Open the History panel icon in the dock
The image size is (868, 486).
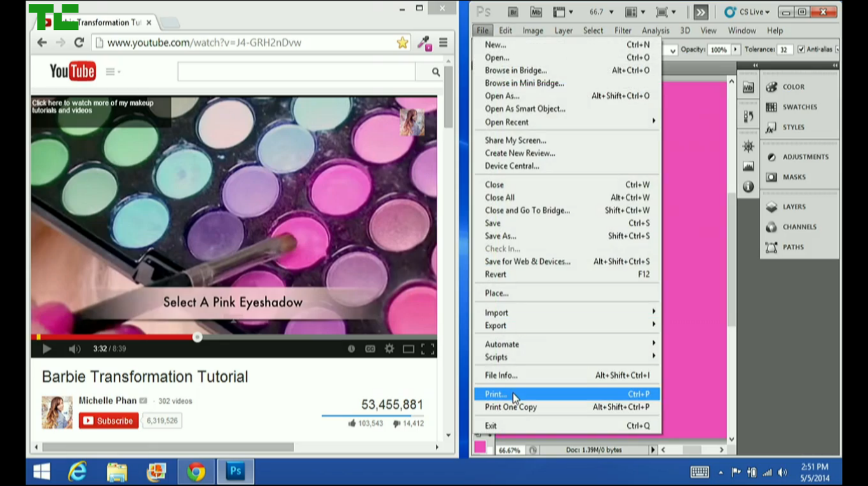(x=749, y=117)
